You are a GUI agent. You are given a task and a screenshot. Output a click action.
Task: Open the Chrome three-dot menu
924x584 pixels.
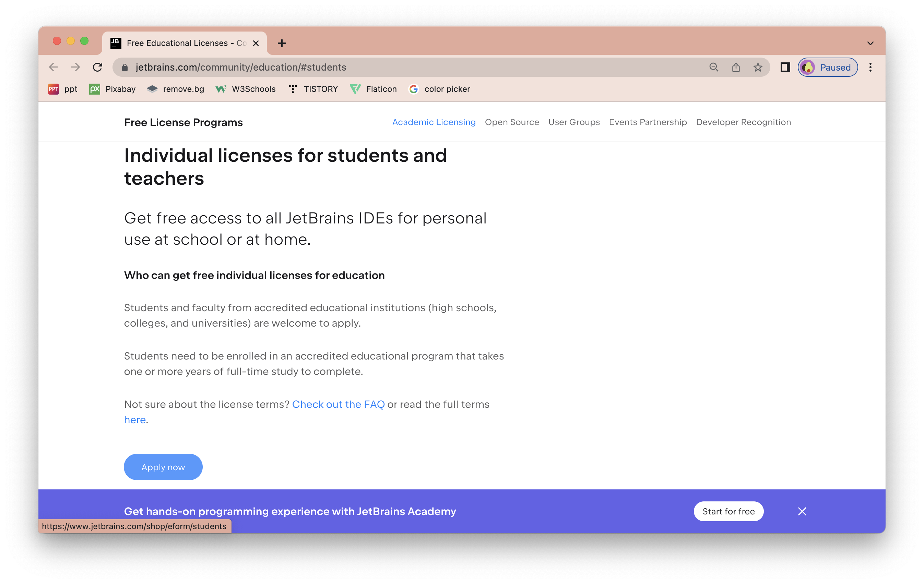pos(870,68)
